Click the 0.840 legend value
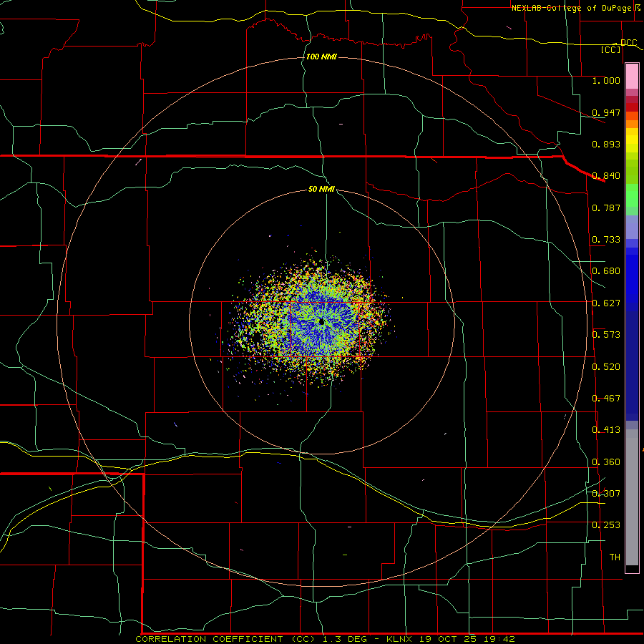This screenshot has height=644, width=644. click(606, 176)
